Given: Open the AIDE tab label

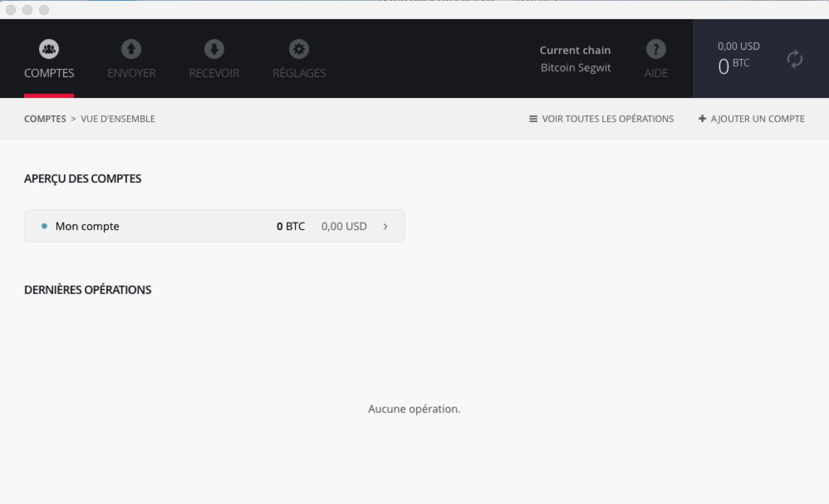Looking at the screenshot, I should [656, 73].
